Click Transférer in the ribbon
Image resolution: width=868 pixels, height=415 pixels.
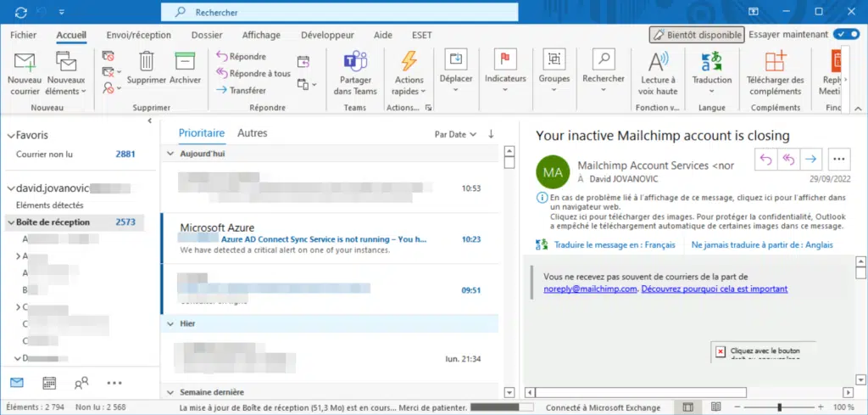click(241, 90)
